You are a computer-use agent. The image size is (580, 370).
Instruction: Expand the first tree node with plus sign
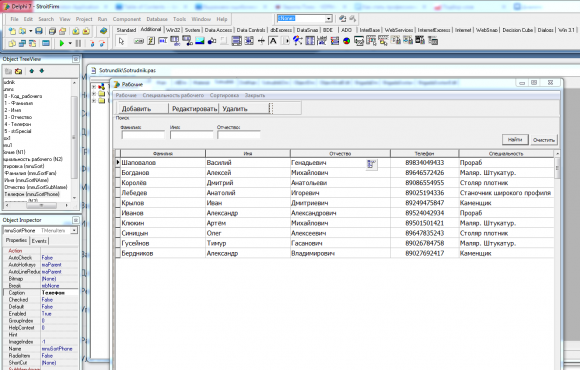tap(94, 87)
